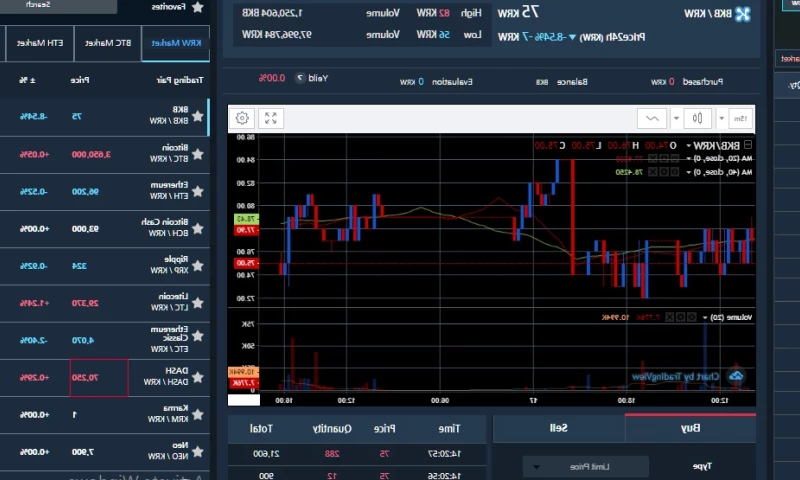Screen dimensions: 800x480
Task: Click the Favorites star icon
Action: [198, 7]
